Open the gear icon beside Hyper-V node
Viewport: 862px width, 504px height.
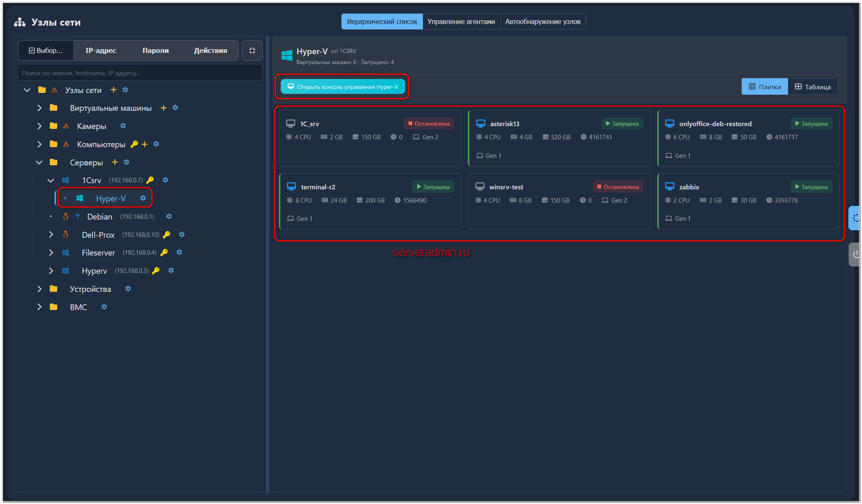click(143, 198)
